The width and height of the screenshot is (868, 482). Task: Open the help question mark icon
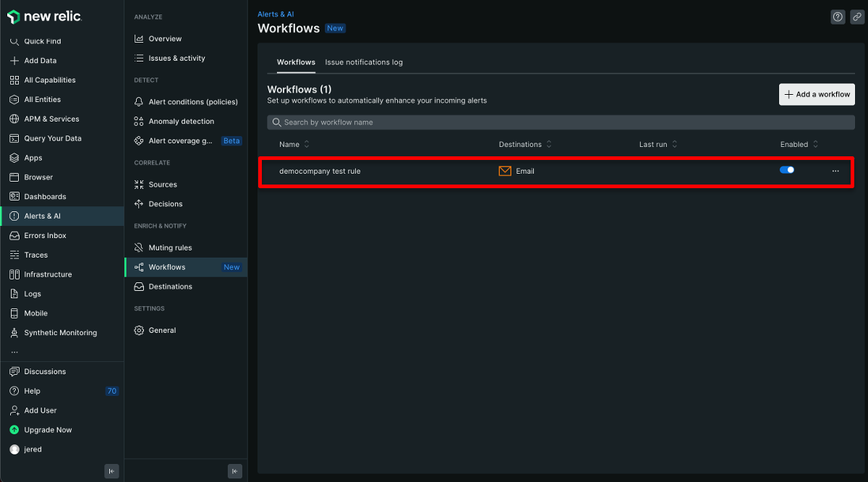point(837,16)
